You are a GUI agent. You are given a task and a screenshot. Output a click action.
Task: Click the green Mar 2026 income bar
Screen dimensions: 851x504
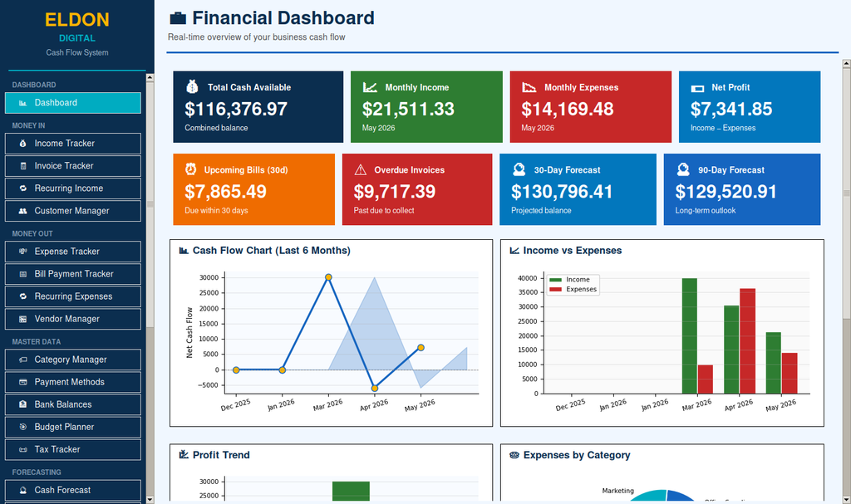point(689,335)
